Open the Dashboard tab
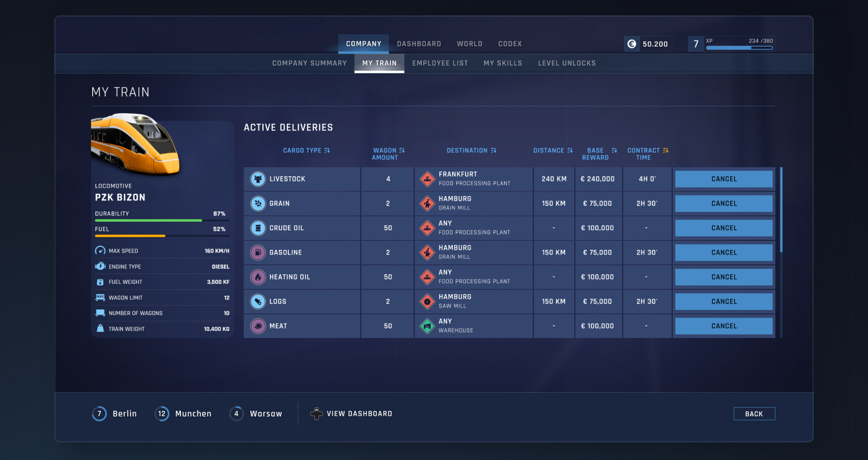 coord(419,44)
